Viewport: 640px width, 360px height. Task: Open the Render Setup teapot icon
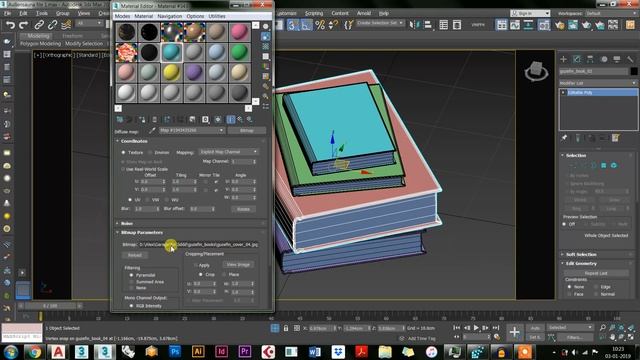(x=560, y=25)
